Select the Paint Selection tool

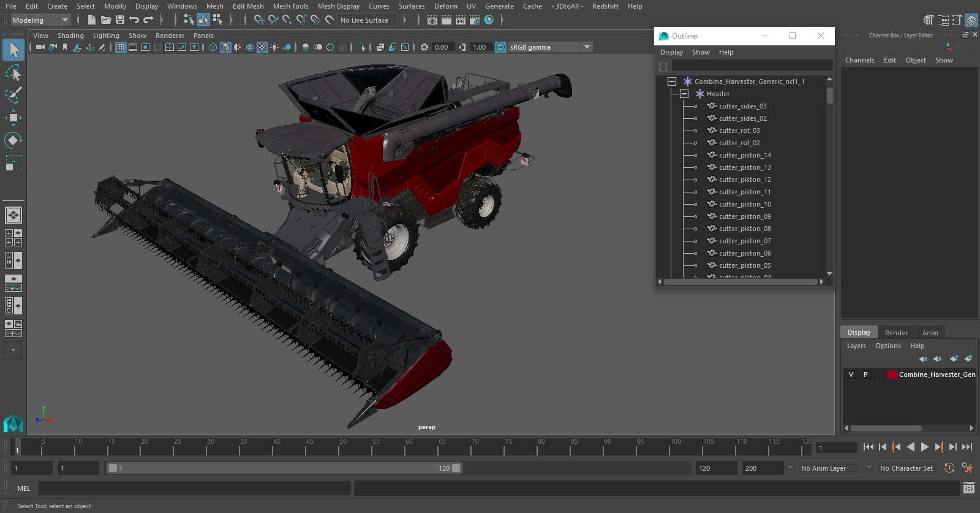point(13,95)
